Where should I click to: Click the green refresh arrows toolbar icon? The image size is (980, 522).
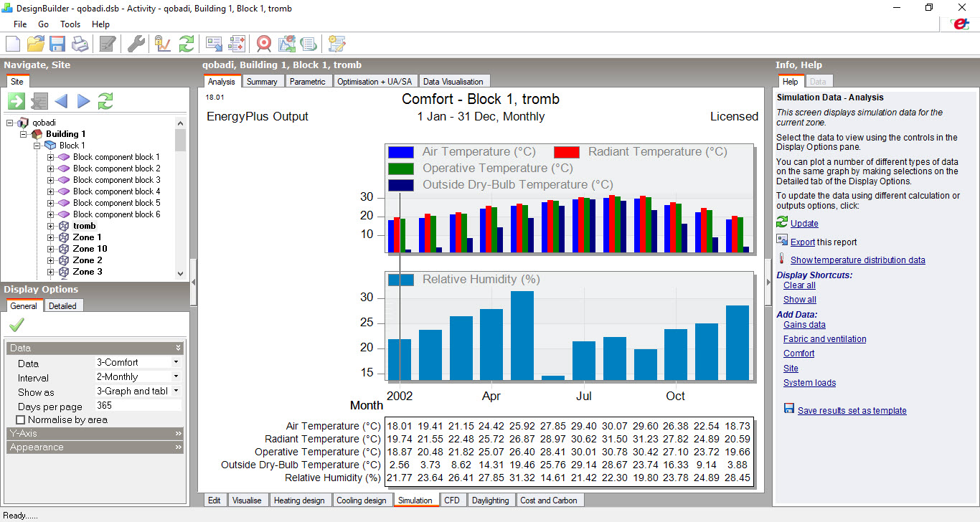[187, 44]
